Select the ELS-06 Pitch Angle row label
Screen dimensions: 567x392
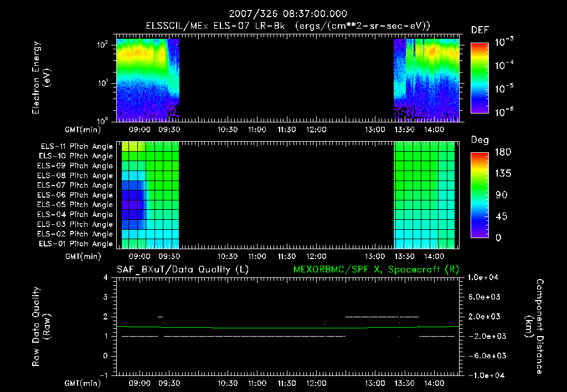tap(75, 195)
